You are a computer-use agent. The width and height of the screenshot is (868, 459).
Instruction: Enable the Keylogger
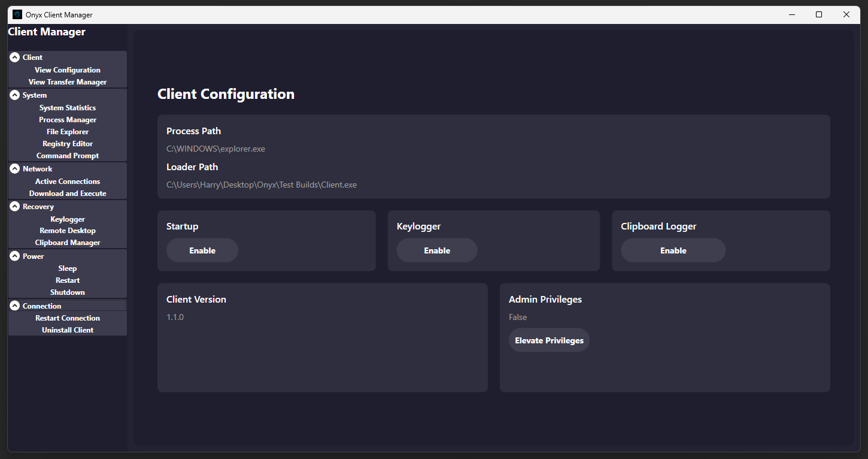[436, 250]
